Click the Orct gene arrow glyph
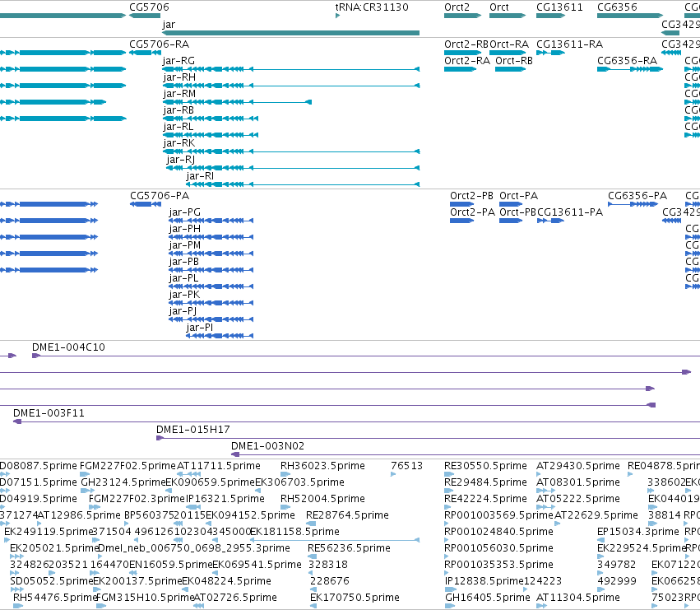This screenshot has width=700, height=610. click(x=508, y=16)
